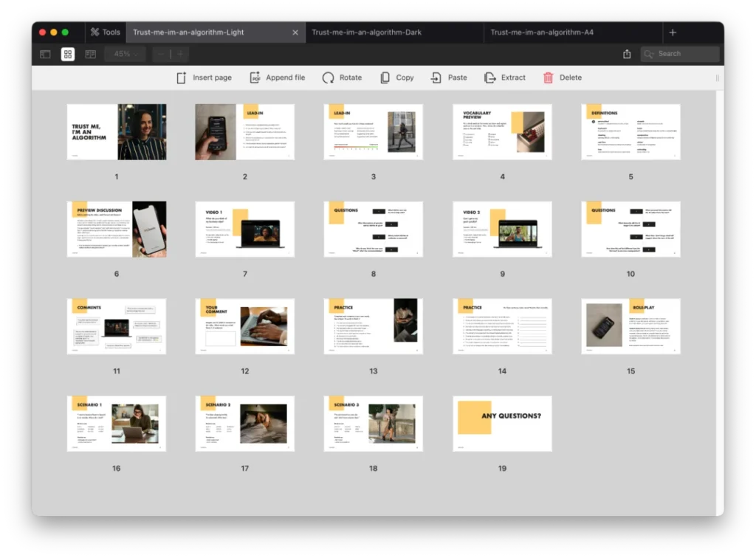Click the Copy pages icon
The height and width of the screenshot is (558, 756).
(x=396, y=77)
